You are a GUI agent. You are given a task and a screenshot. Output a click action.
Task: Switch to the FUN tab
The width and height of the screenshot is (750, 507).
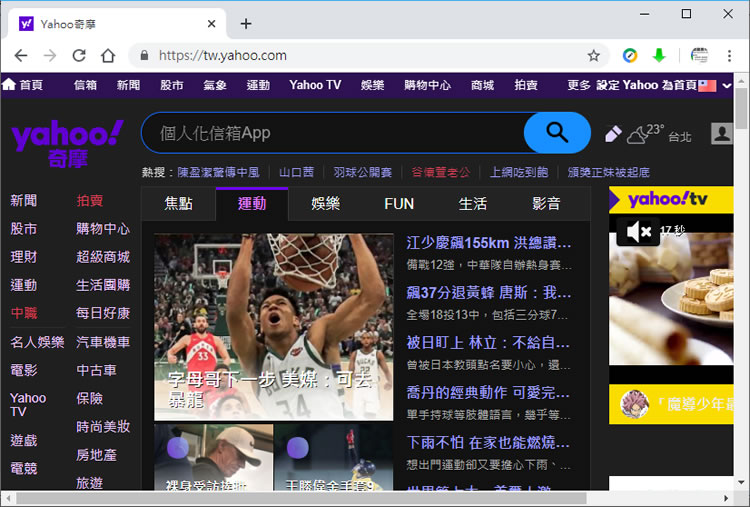[399, 204]
